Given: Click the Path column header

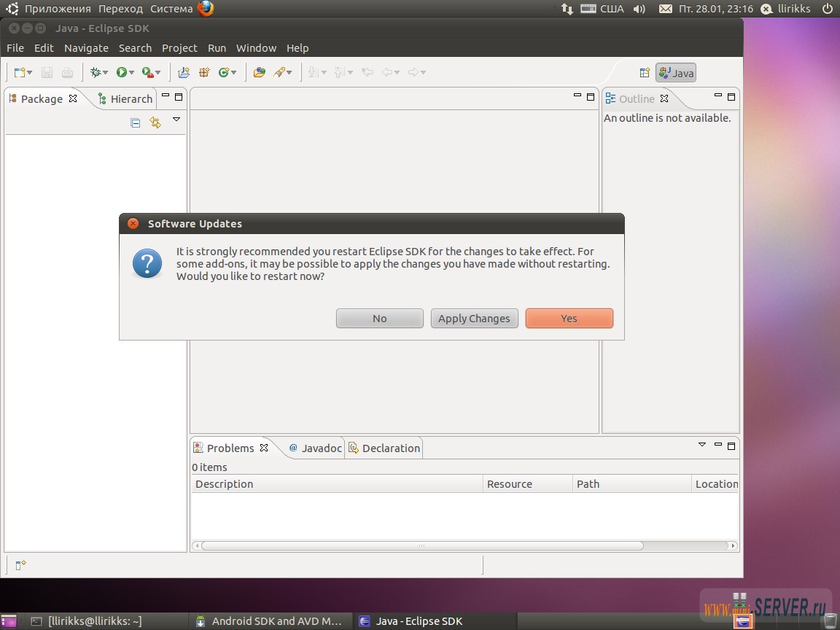Looking at the screenshot, I should click(631, 484).
